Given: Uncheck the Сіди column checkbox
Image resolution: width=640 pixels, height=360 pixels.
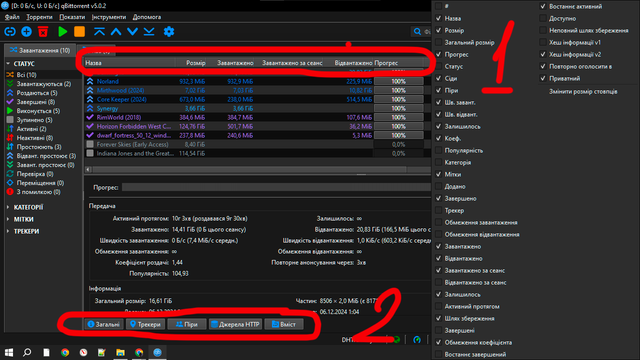Looking at the screenshot, I should (438, 78).
